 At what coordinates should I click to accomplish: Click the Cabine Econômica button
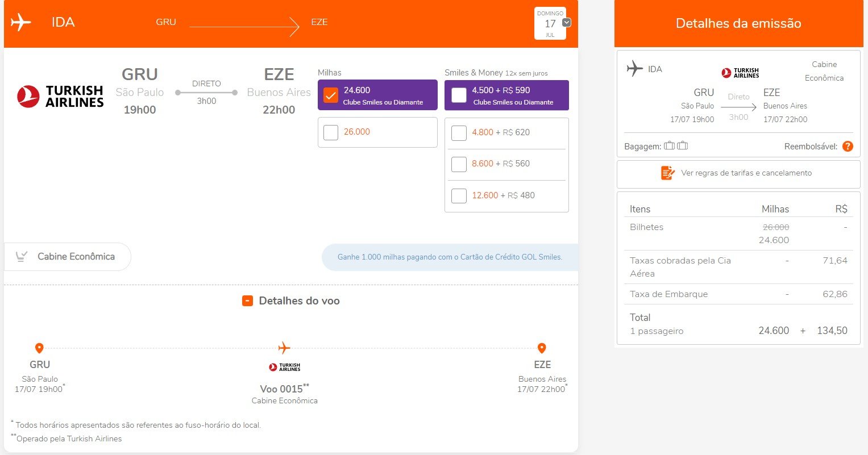68,257
